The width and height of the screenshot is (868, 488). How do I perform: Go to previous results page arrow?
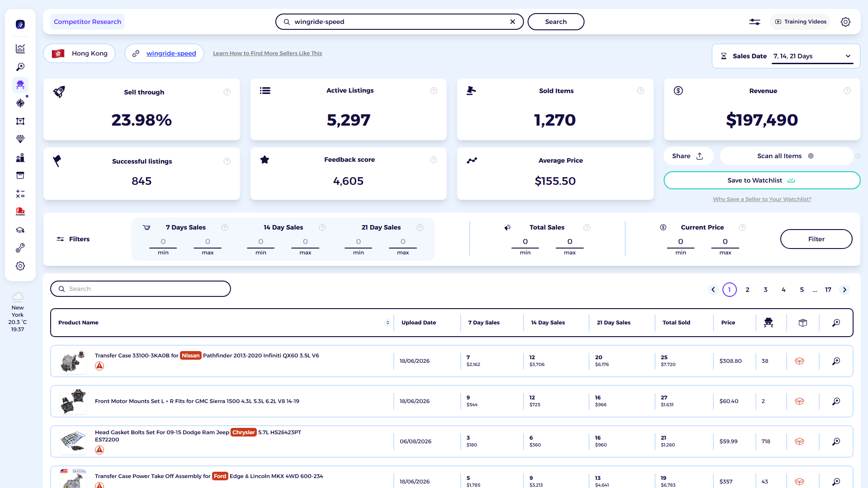[713, 290]
